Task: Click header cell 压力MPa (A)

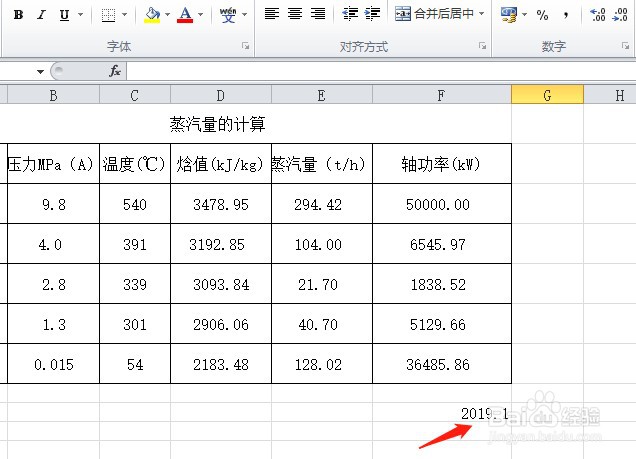Action: (53, 163)
